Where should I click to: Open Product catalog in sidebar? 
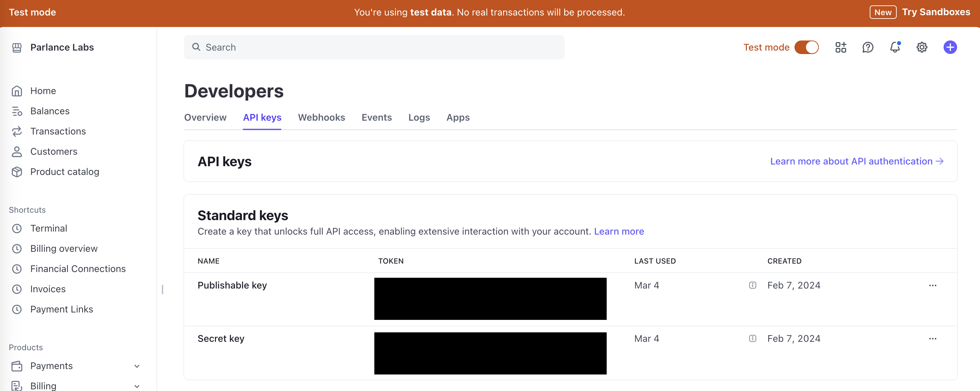click(x=64, y=172)
